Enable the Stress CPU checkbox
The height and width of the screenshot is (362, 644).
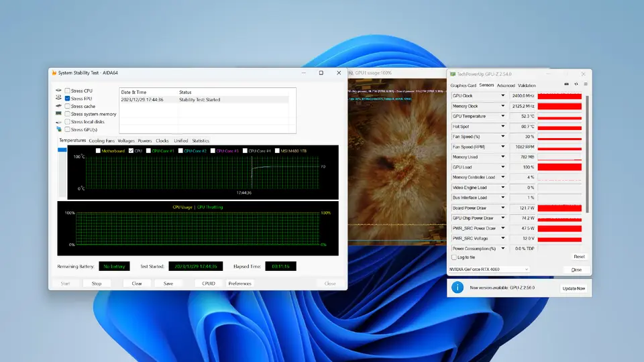[67, 90]
